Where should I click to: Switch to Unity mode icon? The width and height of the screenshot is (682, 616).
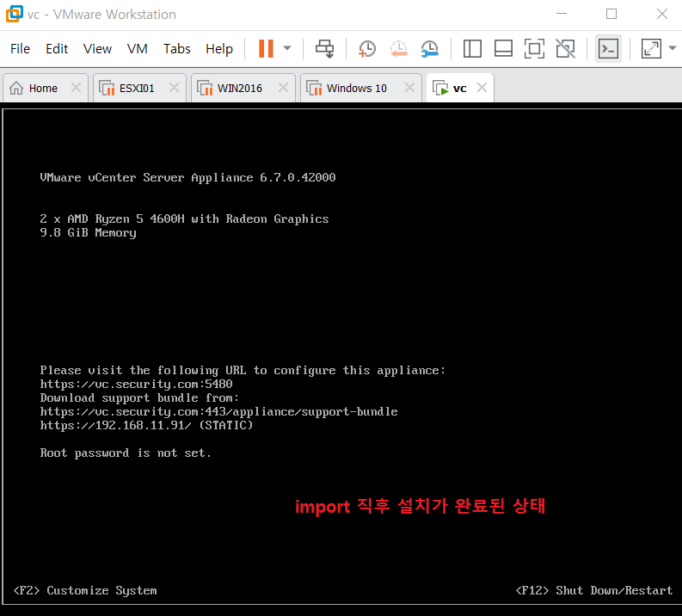[565, 48]
